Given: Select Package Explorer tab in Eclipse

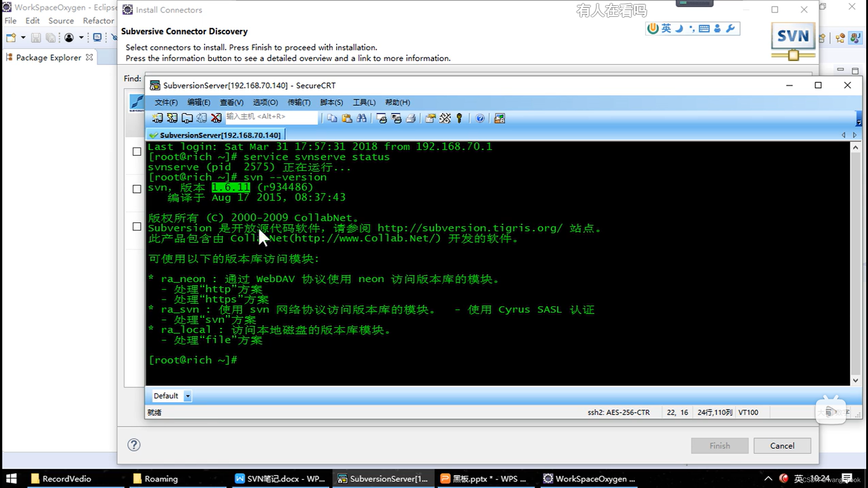Looking at the screenshot, I should 48,57.
